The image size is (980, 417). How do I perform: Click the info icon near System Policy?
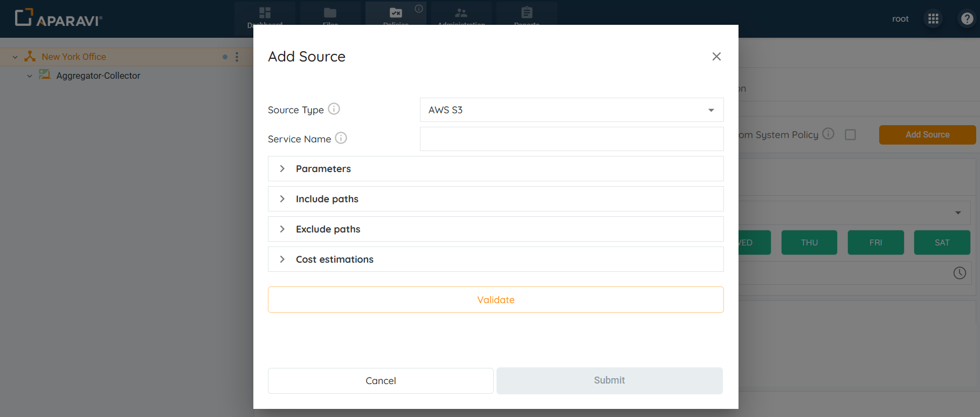828,134
